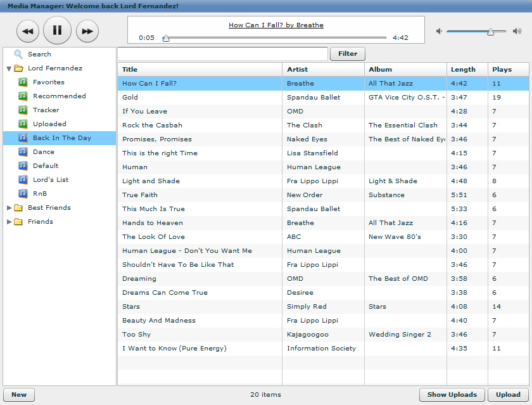Click the Show Uploads button

[452, 394]
